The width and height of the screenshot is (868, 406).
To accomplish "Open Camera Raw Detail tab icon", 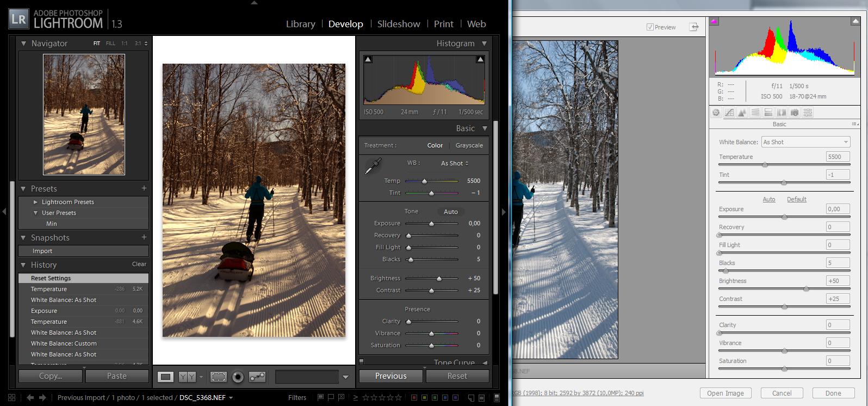I will pos(742,113).
